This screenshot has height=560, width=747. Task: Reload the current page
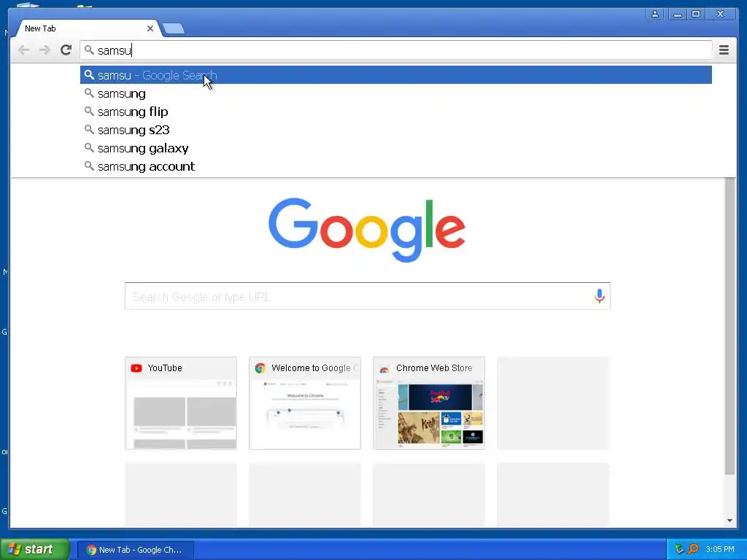click(66, 50)
